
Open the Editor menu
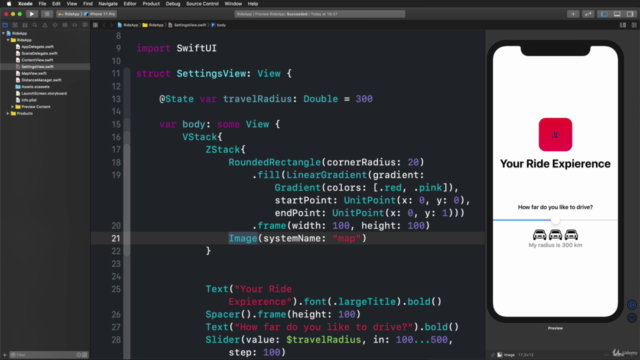pyautogui.click(x=130, y=4)
